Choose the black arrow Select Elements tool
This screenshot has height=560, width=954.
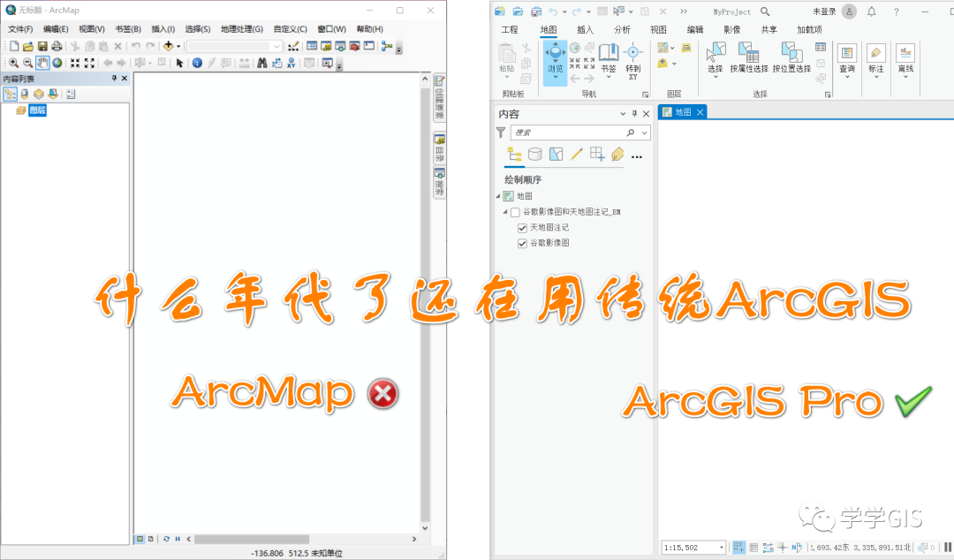179,63
